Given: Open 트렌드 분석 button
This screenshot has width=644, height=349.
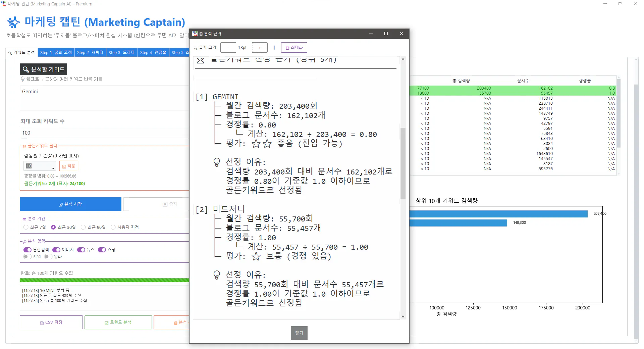Looking at the screenshot, I should coord(118,322).
